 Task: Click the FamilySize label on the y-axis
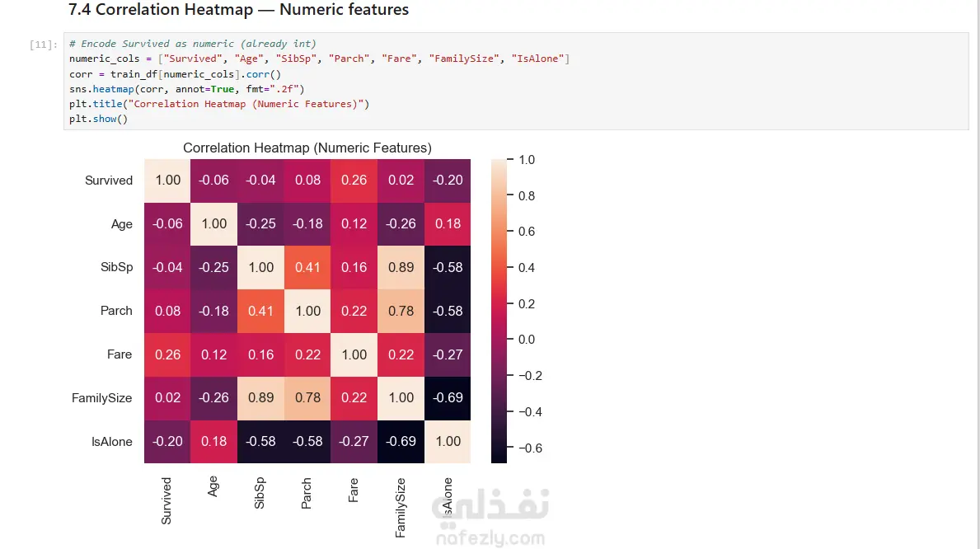coord(102,398)
